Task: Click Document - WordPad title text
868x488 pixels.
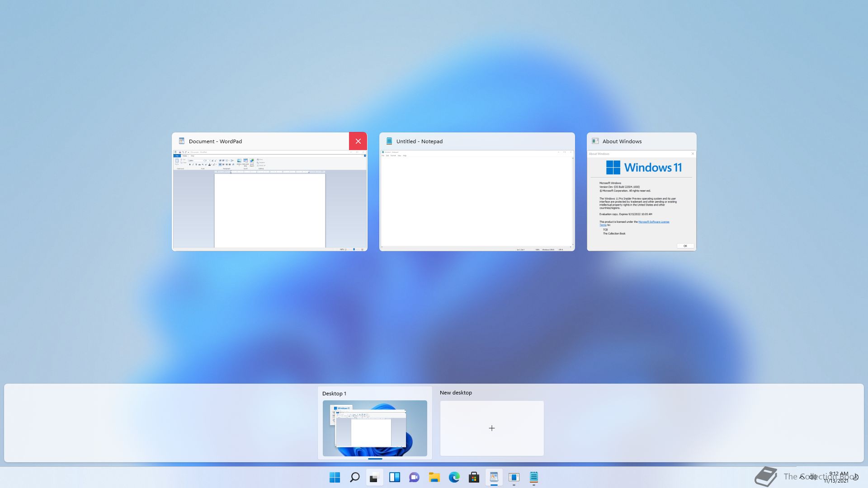Action: (215, 141)
